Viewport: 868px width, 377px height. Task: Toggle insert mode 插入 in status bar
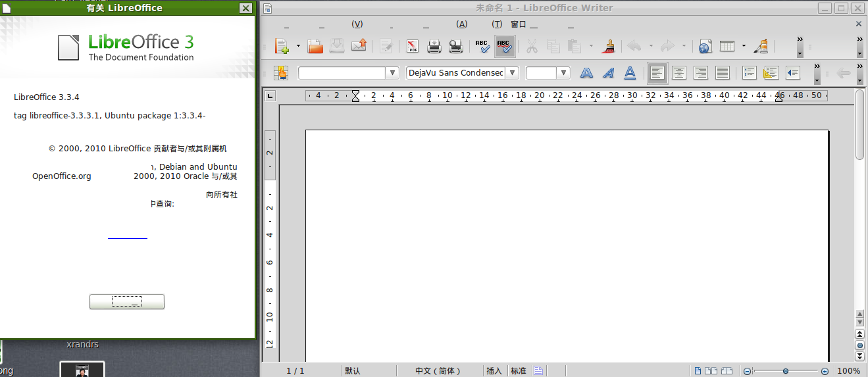[x=494, y=371]
